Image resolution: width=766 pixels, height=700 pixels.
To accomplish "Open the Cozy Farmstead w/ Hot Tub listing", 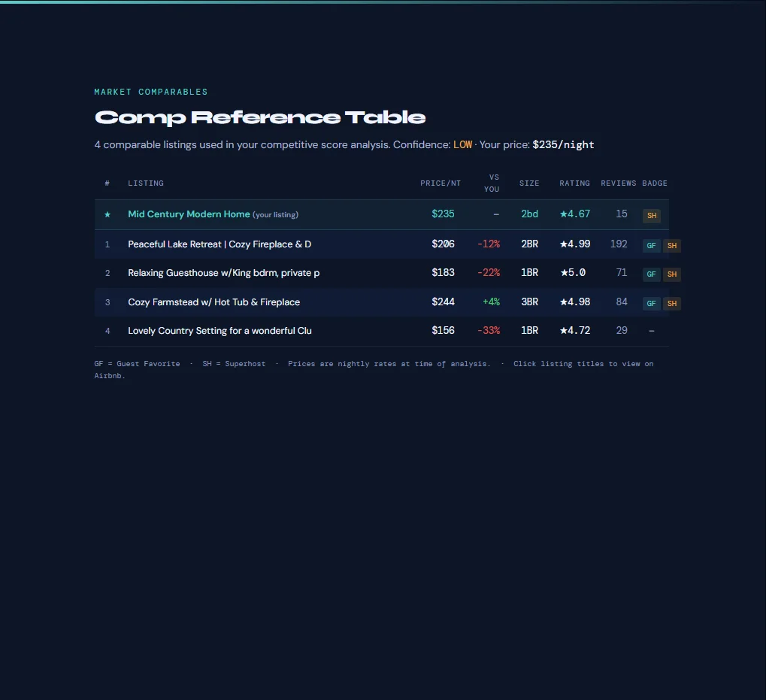I will pos(213,302).
